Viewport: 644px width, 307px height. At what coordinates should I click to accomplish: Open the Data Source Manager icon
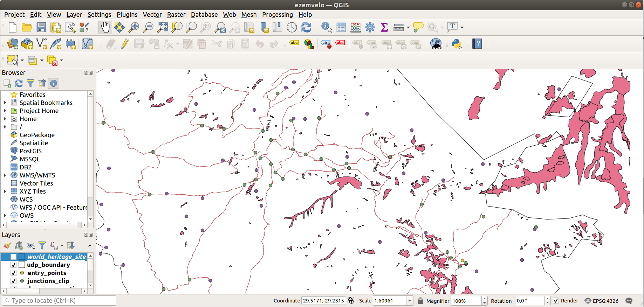pos(13,44)
